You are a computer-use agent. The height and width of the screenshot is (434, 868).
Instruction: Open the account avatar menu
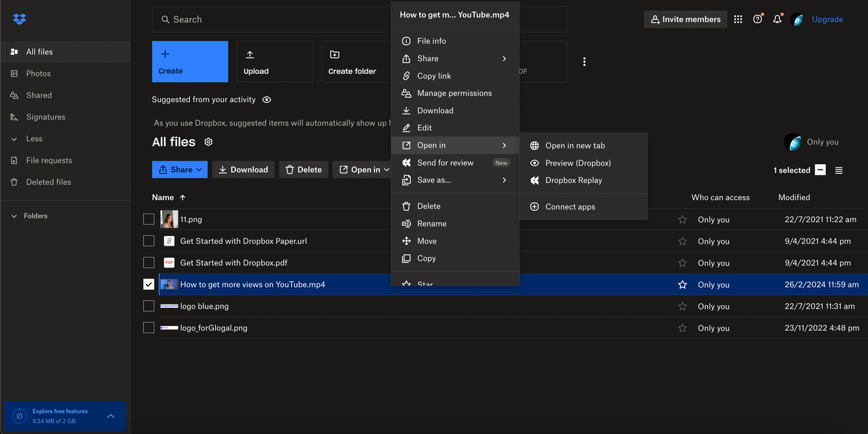[x=797, y=20]
